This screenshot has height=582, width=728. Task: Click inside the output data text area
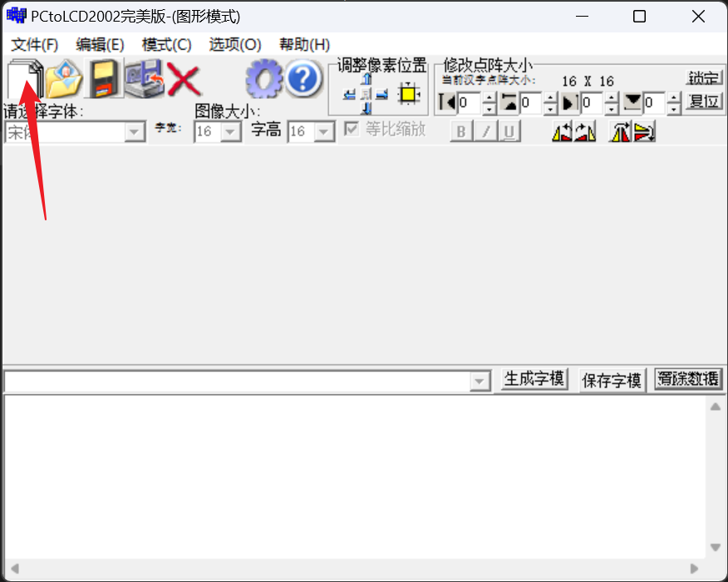(356, 477)
